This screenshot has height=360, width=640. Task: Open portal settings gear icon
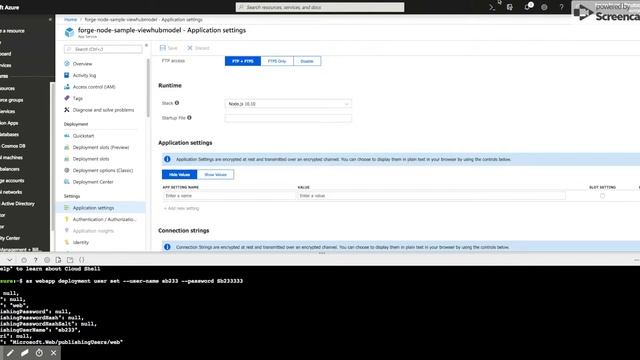544,7
